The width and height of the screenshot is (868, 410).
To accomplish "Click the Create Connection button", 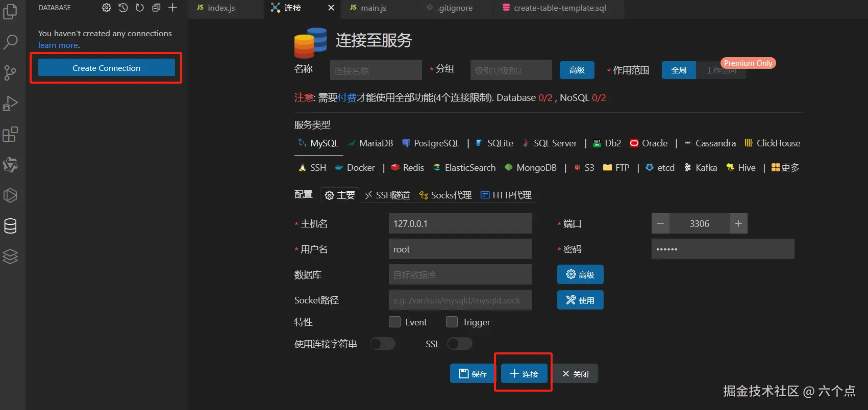I will point(107,67).
